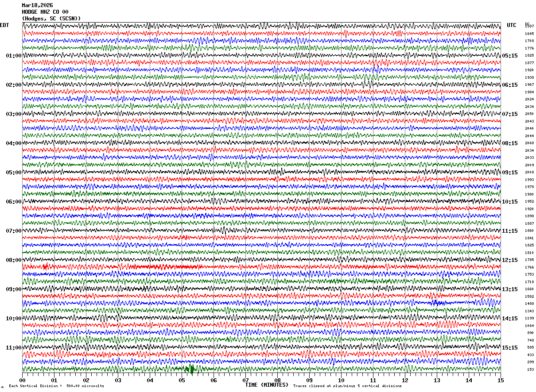Click the 03:00 EDT time label
Screen dimensions: 536x392
[x=14, y=114]
